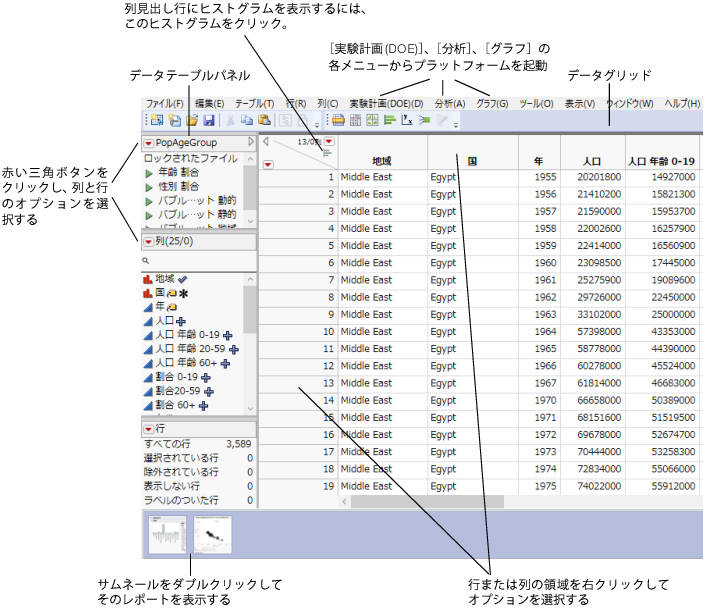
Task: Click the second report thumbnail with scatter plot
Action: 212,535
